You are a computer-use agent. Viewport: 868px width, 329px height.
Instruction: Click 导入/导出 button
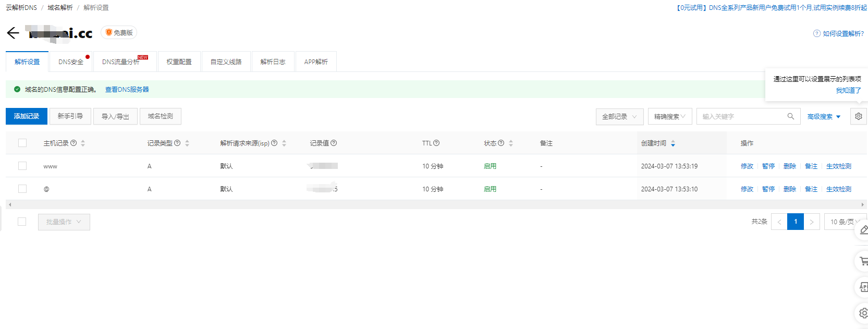tap(115, 116)
